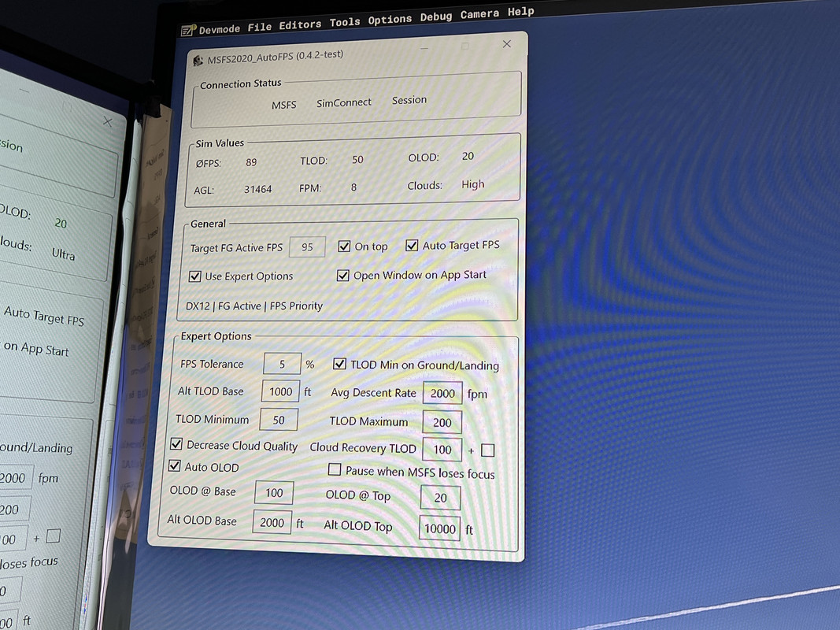Click the TLOD Maximum field
This screenshot has width=840, height=630.
pyautogui.click(x=442, y=422)
